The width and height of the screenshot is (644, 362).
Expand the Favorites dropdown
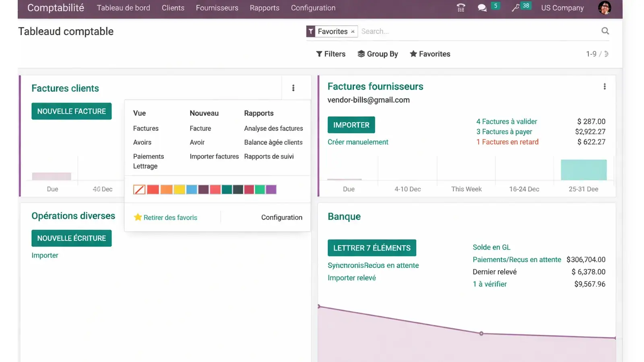pos(429,53)
